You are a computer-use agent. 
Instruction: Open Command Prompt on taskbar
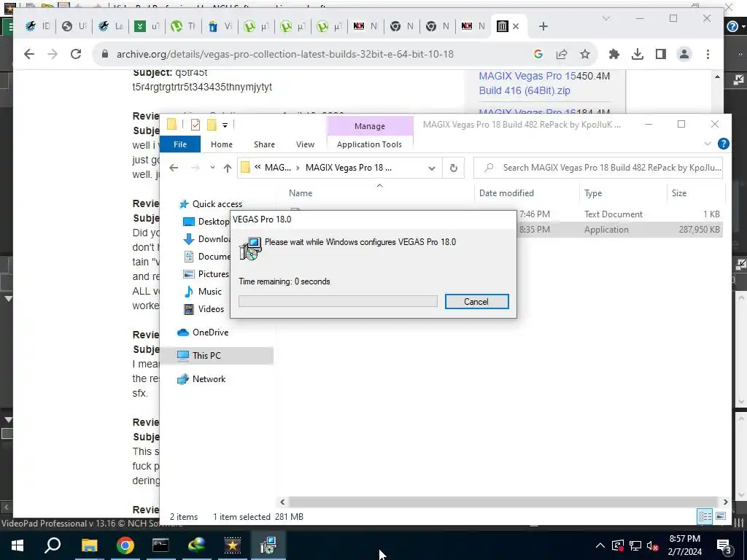pos(160,545)
